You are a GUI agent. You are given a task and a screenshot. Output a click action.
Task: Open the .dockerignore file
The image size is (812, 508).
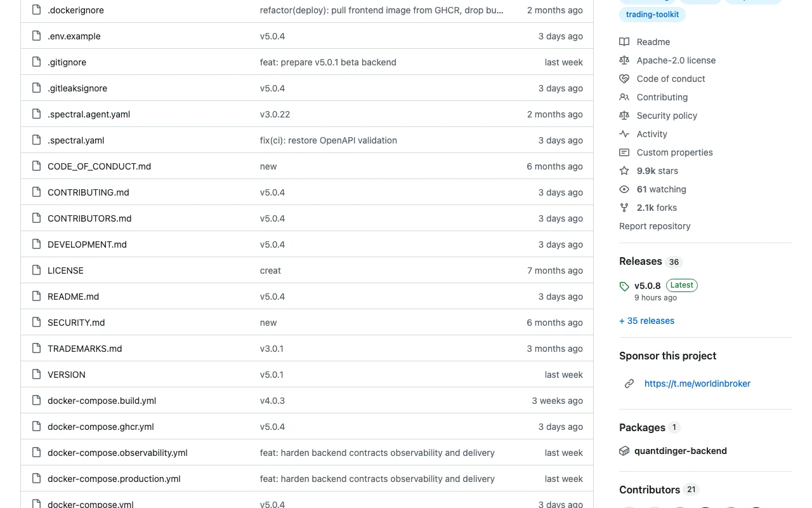[75, 10]
